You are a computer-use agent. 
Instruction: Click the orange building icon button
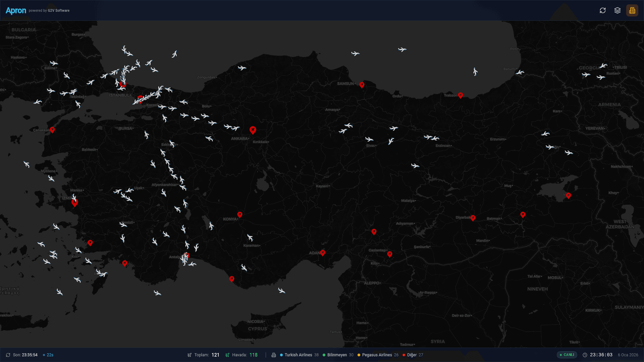pos(632,10)
